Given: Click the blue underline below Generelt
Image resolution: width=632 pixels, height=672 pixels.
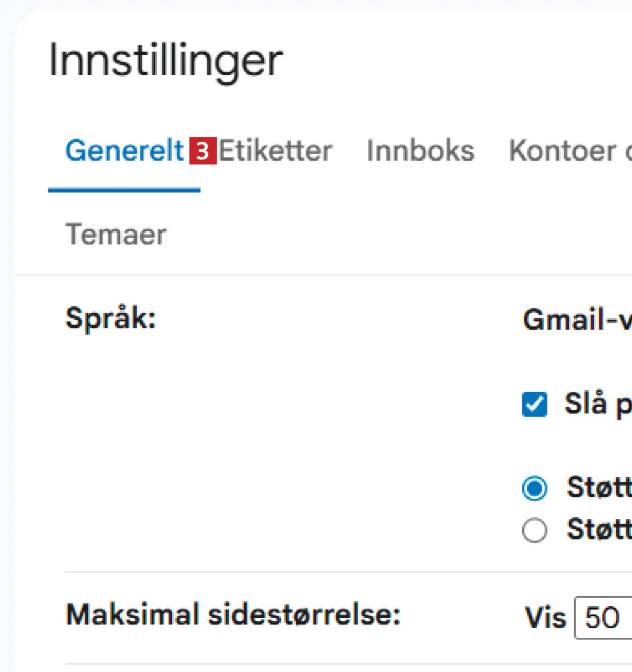Looking at the screenshot, I should (124, 190).
